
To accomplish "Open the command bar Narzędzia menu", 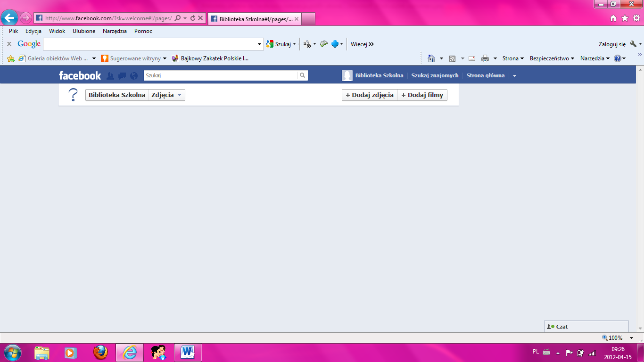I will (595, 58).
